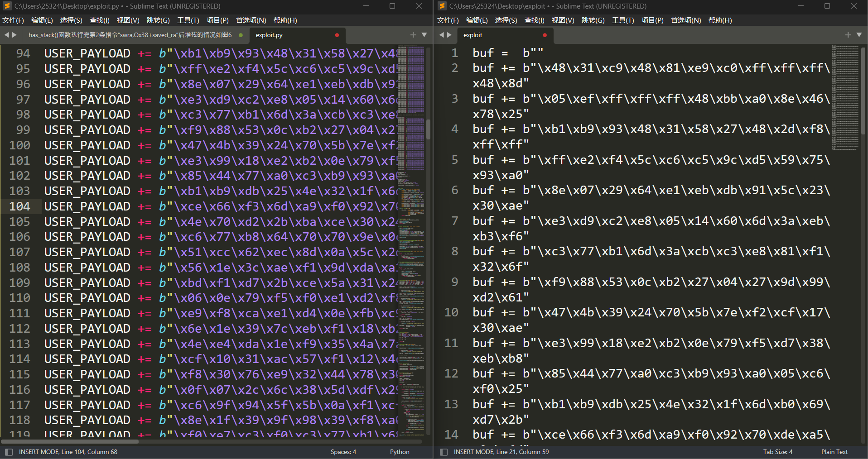Add new tab in left window
This screenshot has width=868, height=459.
click(413, 35)
